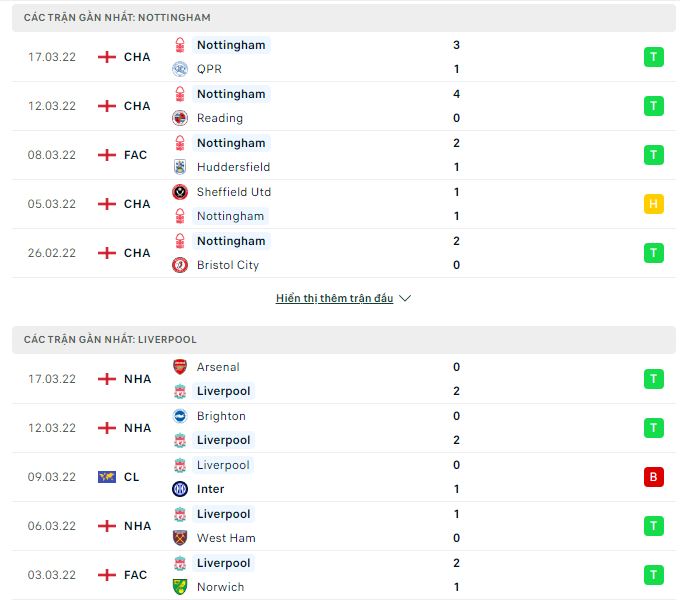
Task: Click the Huddersfield club crest icon
Action: pyautogui.click(x=180, y=167)
